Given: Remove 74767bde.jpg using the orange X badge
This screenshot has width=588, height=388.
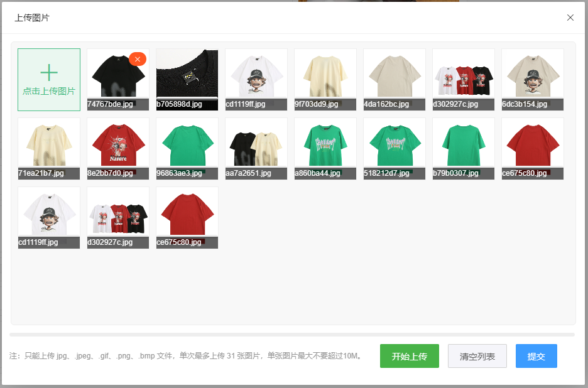Looking at the screenshot, I should 138,59.
